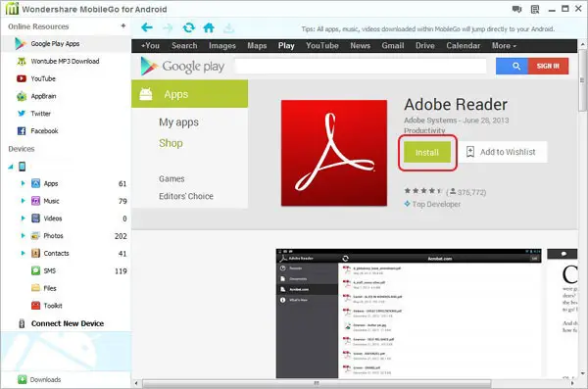Add online resource with the plus icon
This screenshot has width=588, height=389.
(123, 25)
